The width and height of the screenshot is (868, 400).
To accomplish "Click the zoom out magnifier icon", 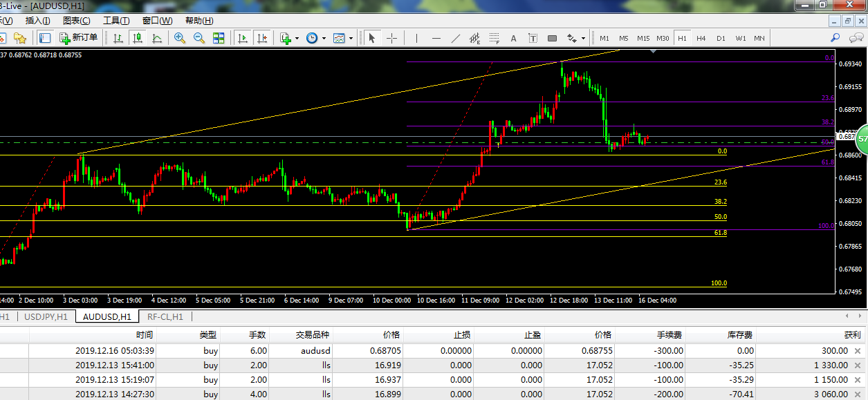I will pyautogui.click(x=199, y=38).
